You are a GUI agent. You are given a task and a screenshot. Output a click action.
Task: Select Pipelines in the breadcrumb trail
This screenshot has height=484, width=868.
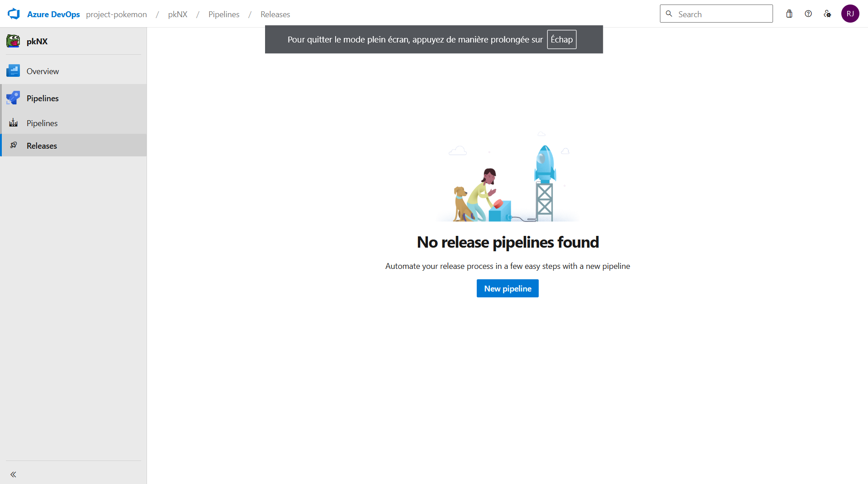coord(223,14)
